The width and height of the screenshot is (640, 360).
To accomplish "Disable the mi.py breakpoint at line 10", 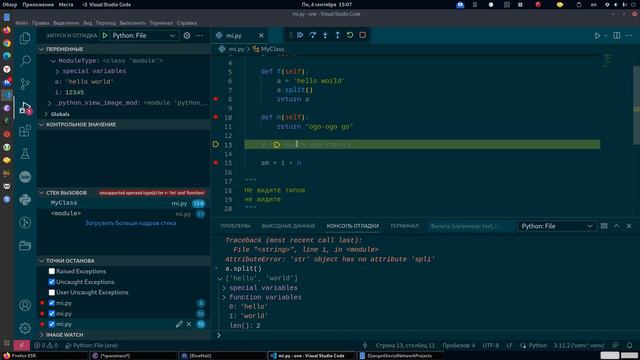I will point(52,313).
